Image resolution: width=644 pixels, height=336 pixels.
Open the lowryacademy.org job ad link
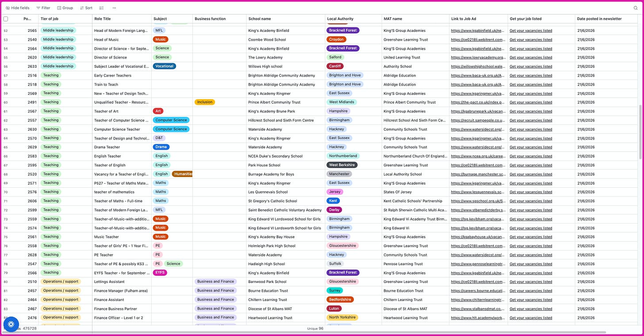tap(478, 58)
